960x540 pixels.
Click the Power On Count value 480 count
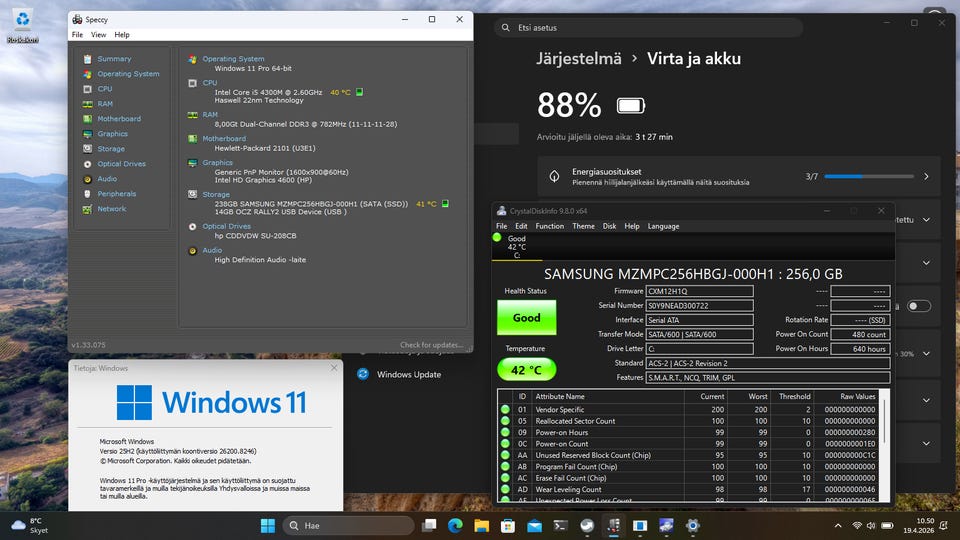[x=860, y=334]
